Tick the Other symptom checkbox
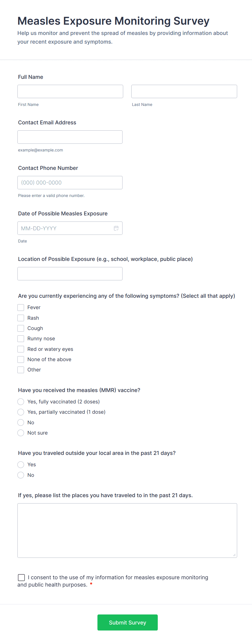The height and width of the screenshot is (644, 252). pyautogui.click(x=21, y=370)
